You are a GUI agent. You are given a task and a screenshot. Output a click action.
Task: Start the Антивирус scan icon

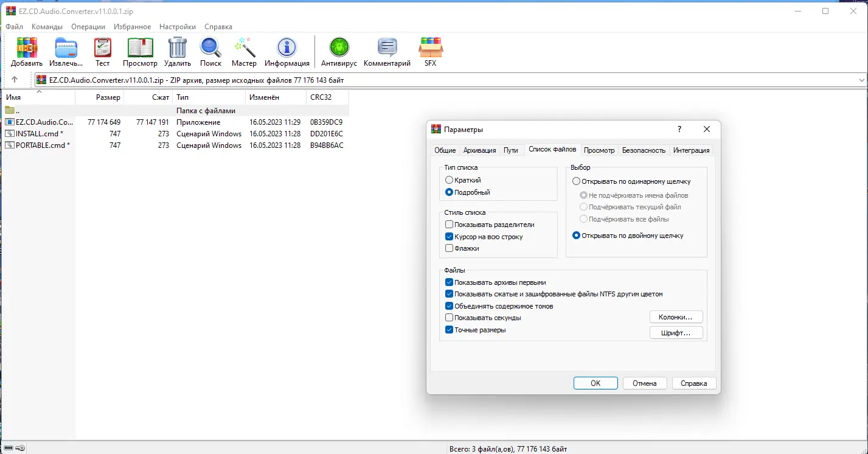[339, 47]
